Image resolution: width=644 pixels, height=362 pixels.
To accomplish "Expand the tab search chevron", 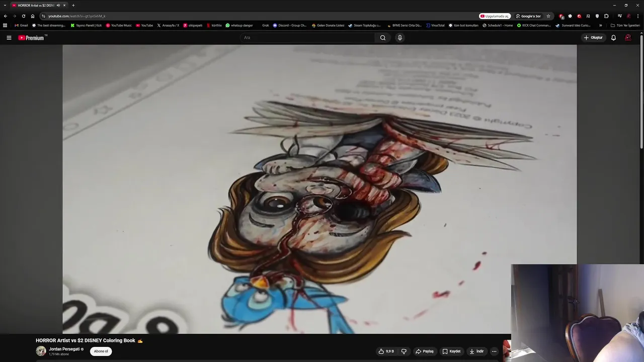I will 5,5.
